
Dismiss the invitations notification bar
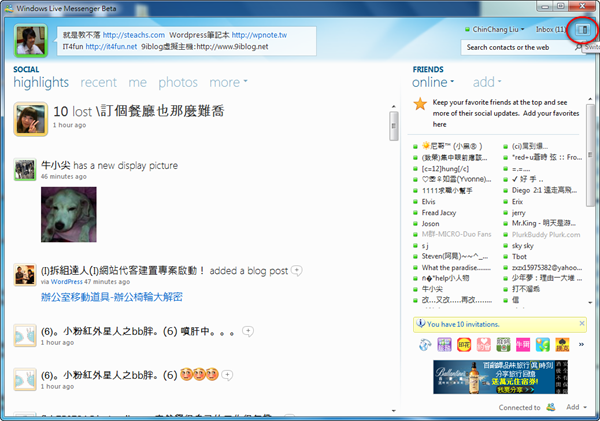582,323
